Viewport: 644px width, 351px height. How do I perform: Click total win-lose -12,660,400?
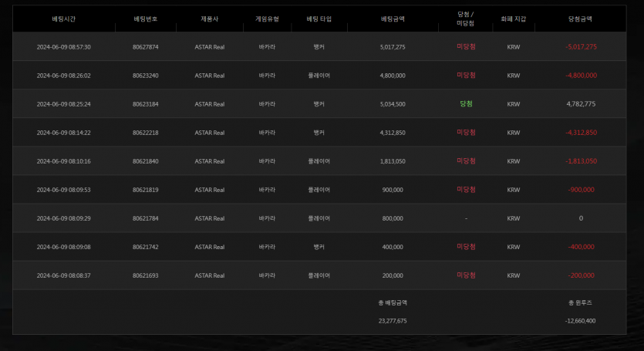[580, 321]
